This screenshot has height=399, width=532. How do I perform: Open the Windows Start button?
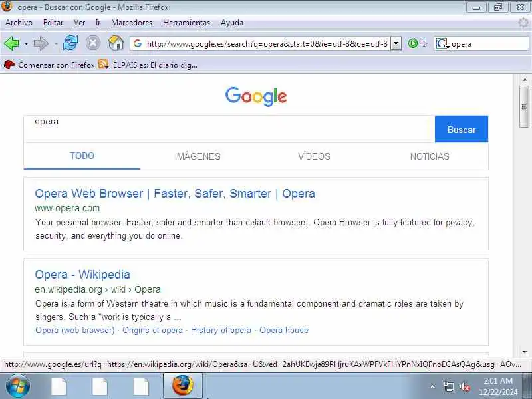tap(17, 386)
